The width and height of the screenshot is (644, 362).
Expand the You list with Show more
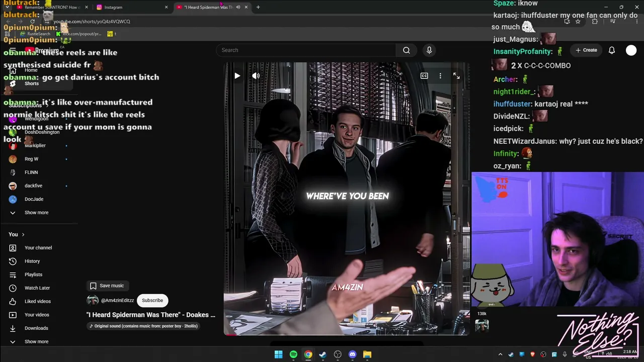click(39, 342)
